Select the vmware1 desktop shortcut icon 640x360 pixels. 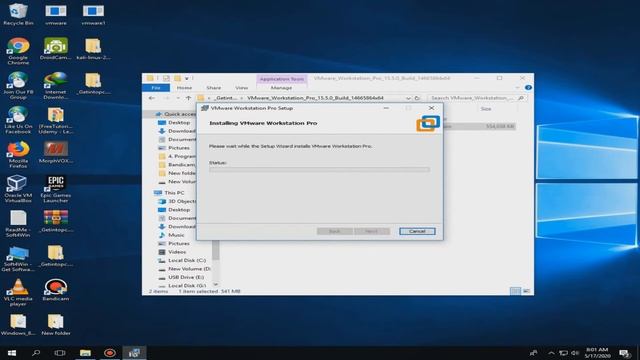[x=93, y=14]
